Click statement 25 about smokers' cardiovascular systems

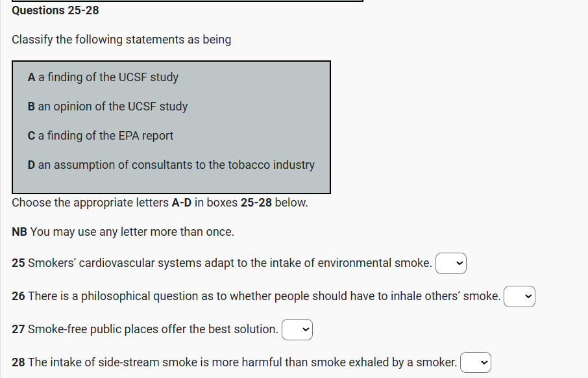pos(230,263)
